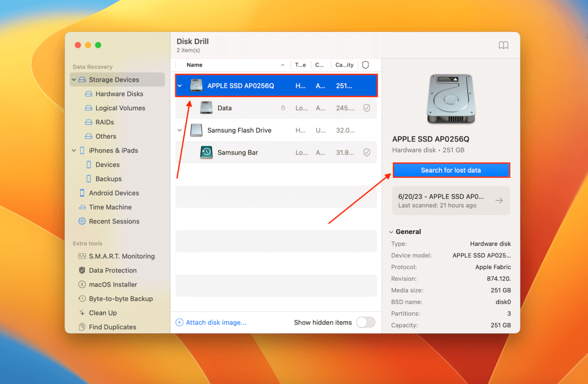The height and width of the screenshot is (384, 588).
Task: Open Backups under iPhones & iPads
Action: pyautogui.click(x=108, y=179)
